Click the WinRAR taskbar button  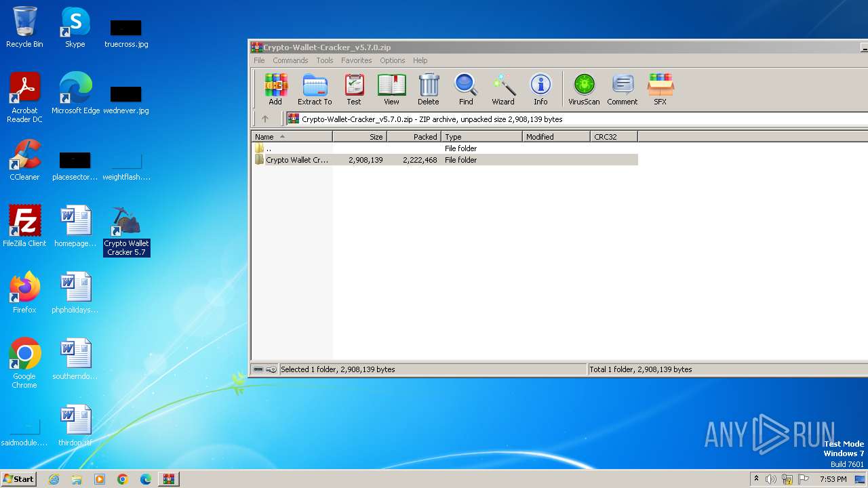click(168, 479)
